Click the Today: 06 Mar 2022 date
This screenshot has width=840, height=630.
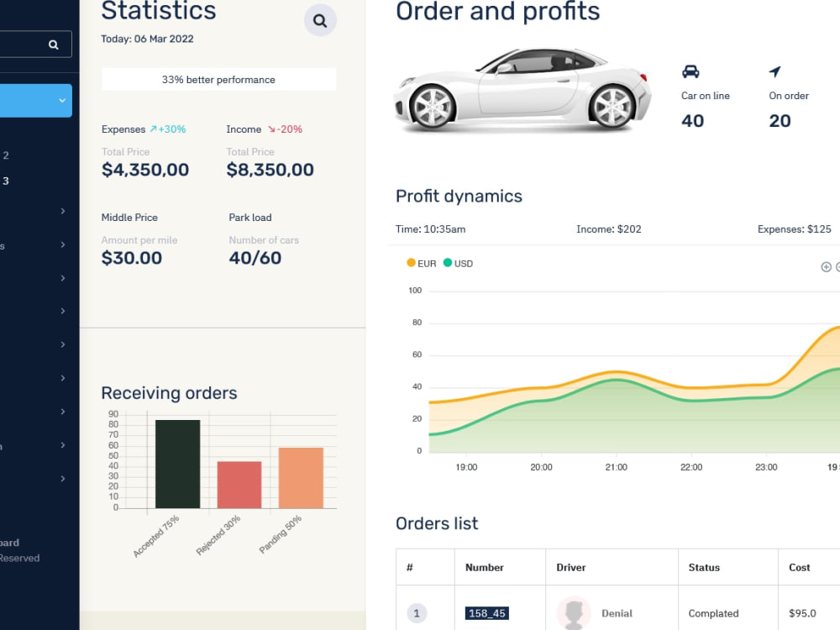click(147, 39)
